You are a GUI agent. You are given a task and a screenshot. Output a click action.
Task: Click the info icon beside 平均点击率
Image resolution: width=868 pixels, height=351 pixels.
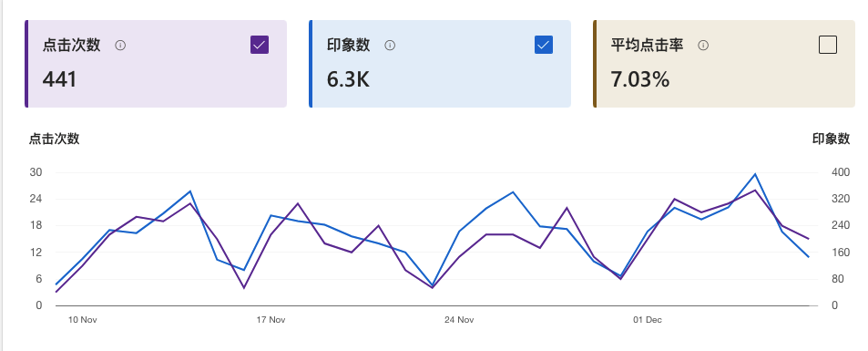click(x=703, y=46)
